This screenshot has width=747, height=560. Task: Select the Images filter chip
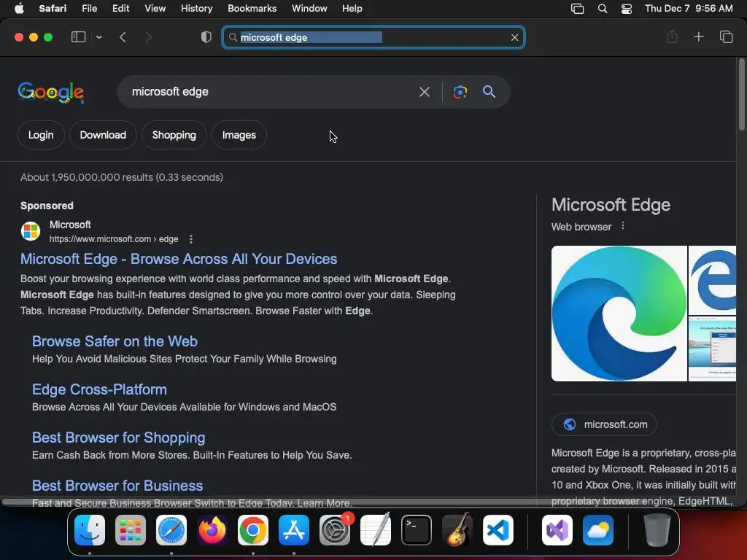click(x=239, y=135)
